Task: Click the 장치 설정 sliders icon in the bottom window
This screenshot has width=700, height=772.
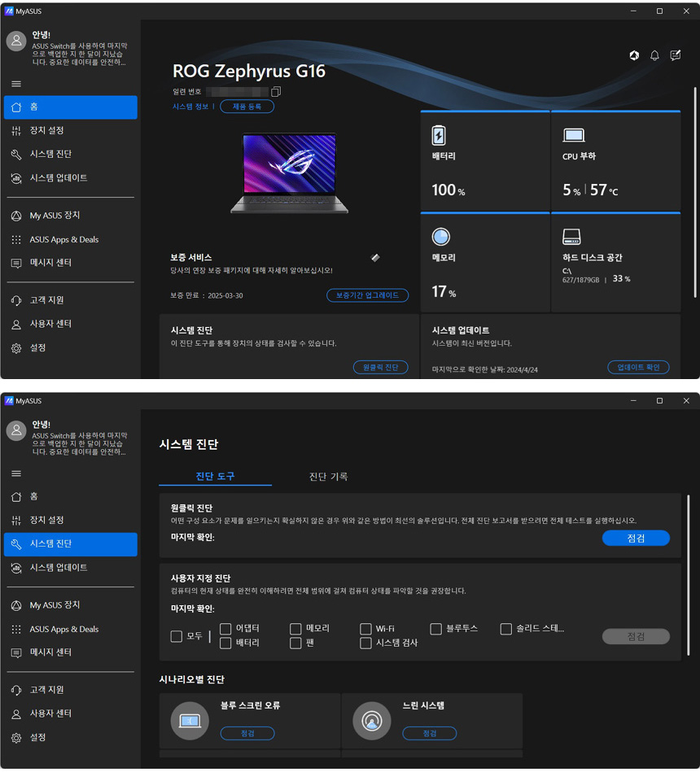Action: pyautogui.click(x=16, y=521)
